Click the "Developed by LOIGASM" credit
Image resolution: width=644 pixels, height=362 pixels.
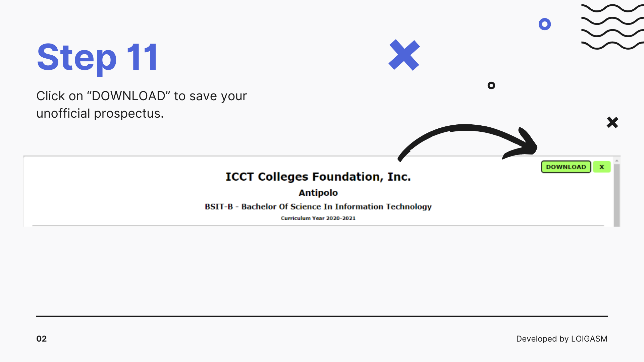pos(561,339)
